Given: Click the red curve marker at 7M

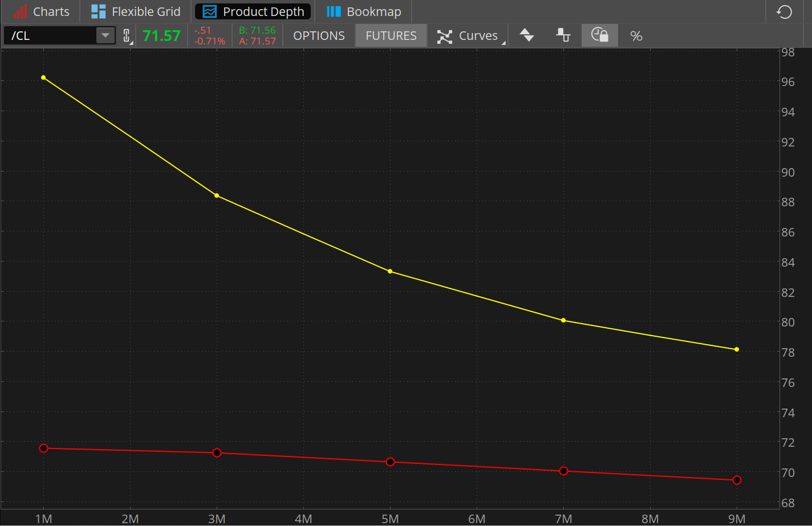Looking at the screenshot, I should pyautogui.click(x=563, y=471).
